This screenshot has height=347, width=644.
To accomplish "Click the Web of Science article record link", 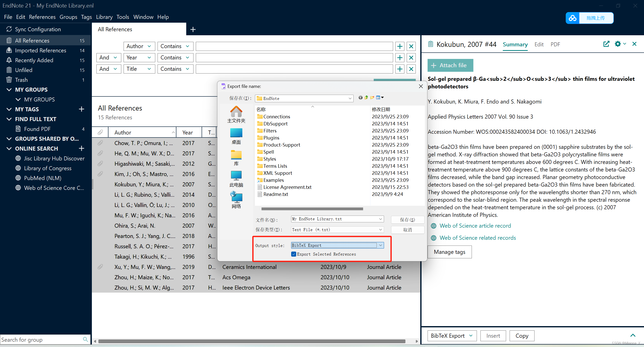I will [475, 225].
